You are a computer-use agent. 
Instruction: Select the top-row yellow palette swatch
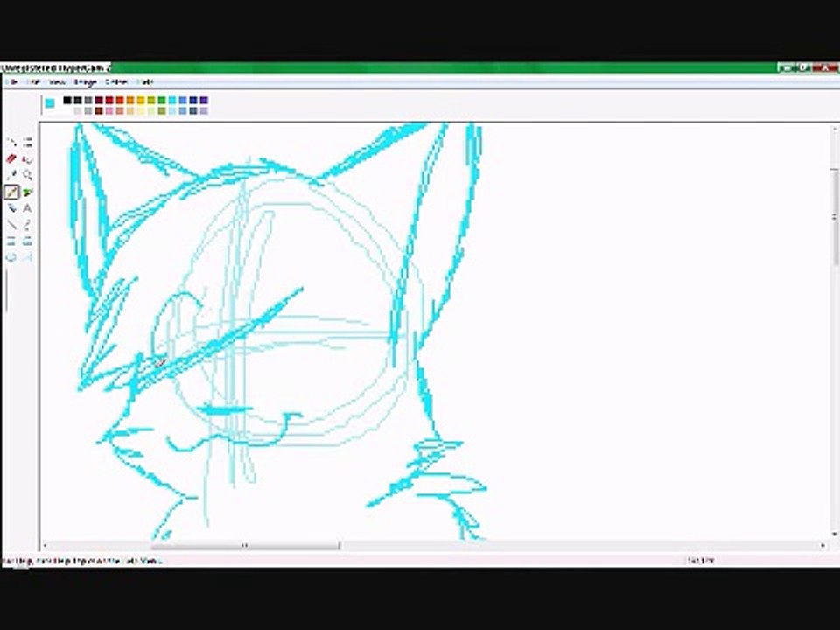[141, 100]
